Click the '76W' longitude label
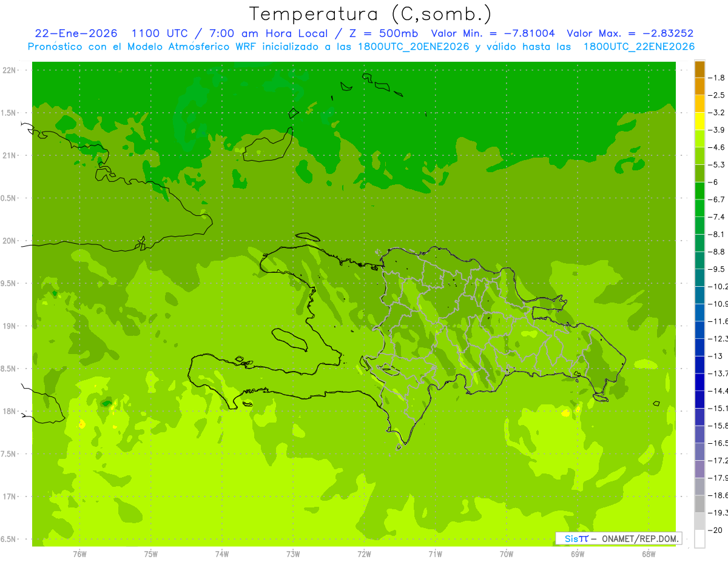Screen dimensions: 728x562 [x=79, y=554]
